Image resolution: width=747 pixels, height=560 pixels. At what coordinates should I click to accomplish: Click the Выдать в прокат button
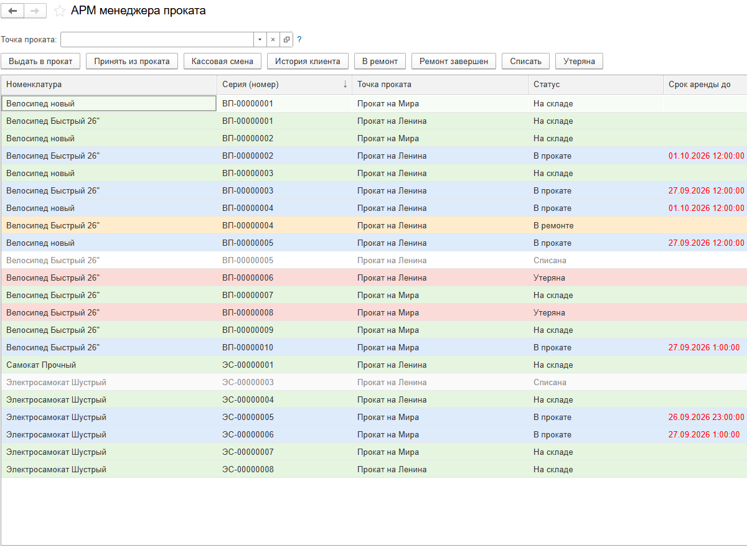click(x=41, y=61)
